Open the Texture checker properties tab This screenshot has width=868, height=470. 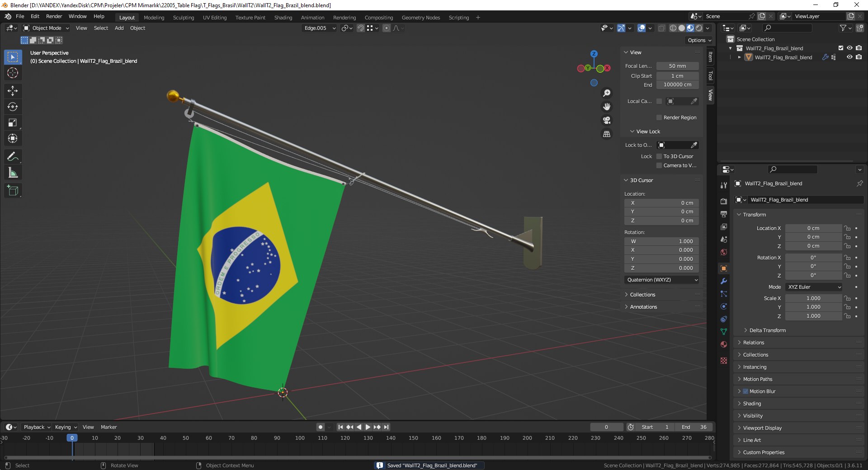coord(724,361)
